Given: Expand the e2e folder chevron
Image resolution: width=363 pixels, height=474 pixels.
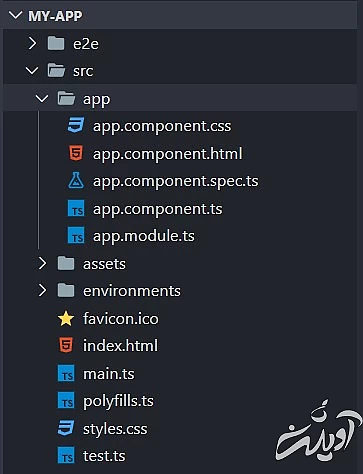Looking at the screenshot, I should [32, 43].
